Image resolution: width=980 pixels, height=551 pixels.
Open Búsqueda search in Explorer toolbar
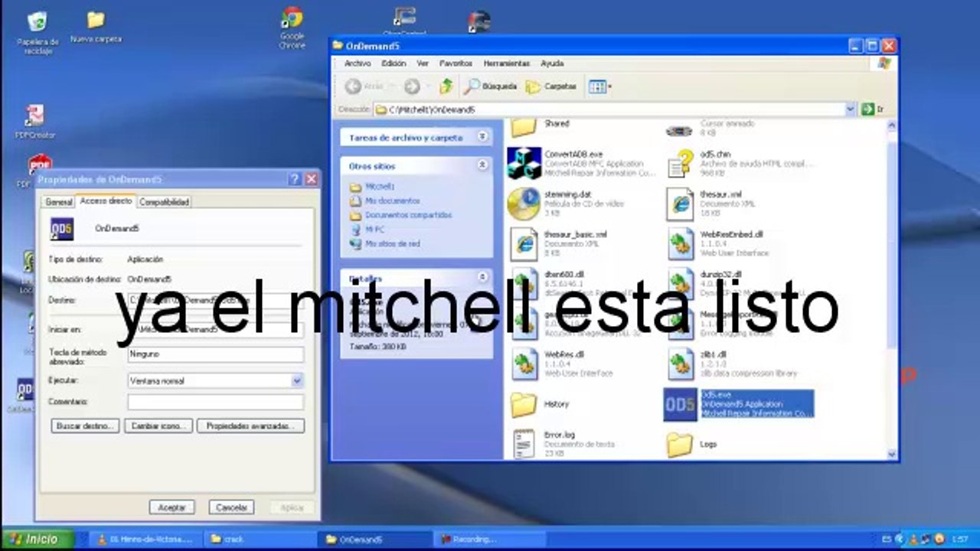tap(491, 86)
